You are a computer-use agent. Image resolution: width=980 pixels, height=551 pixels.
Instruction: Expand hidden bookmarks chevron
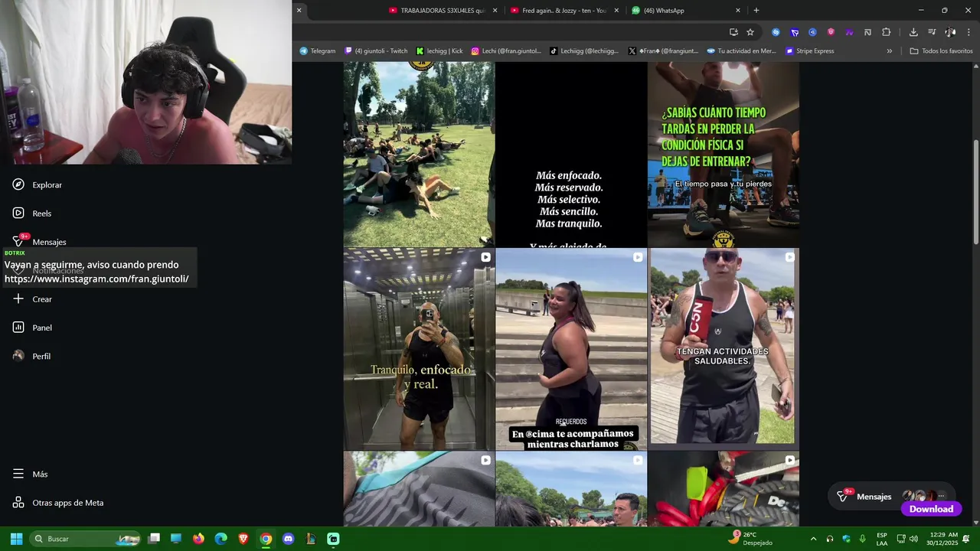[890, 51]
